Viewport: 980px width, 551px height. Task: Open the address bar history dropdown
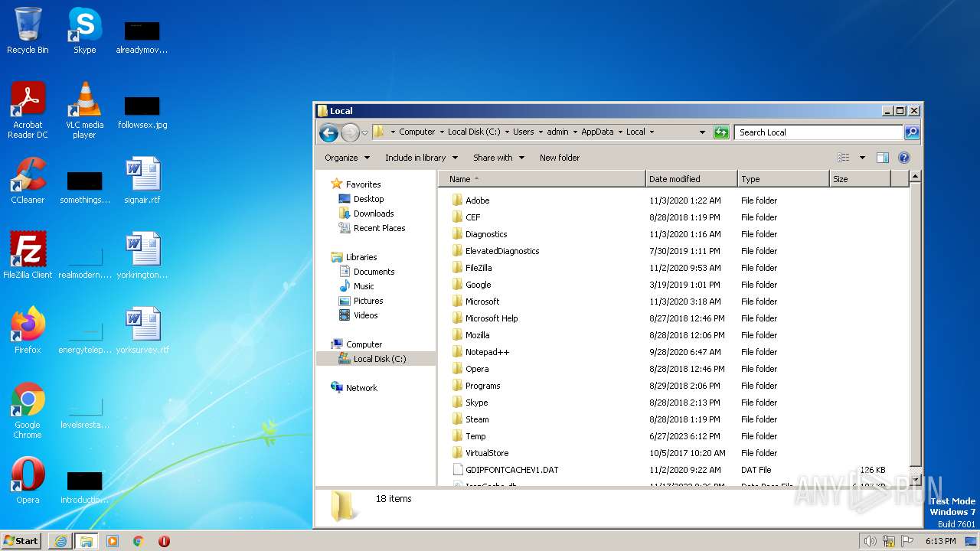pos(702,132)
